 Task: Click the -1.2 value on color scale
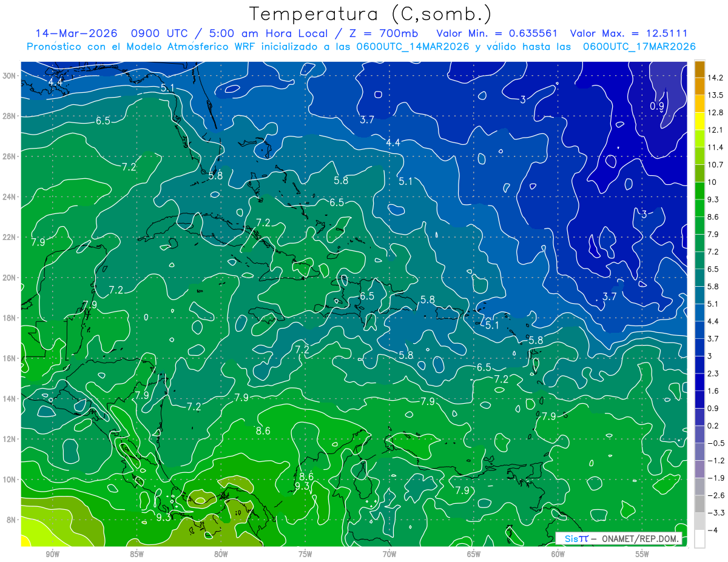(x=716, y=461)
